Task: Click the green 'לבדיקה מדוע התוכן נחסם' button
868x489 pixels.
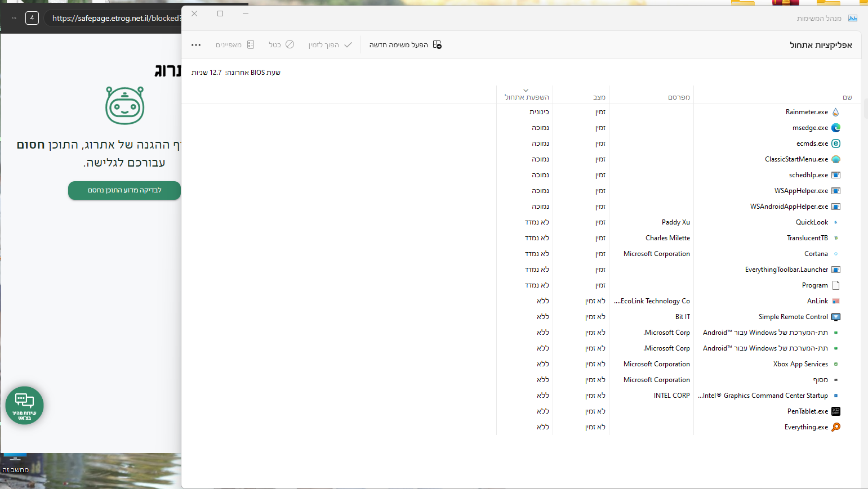Action: [x=124, y=190]
